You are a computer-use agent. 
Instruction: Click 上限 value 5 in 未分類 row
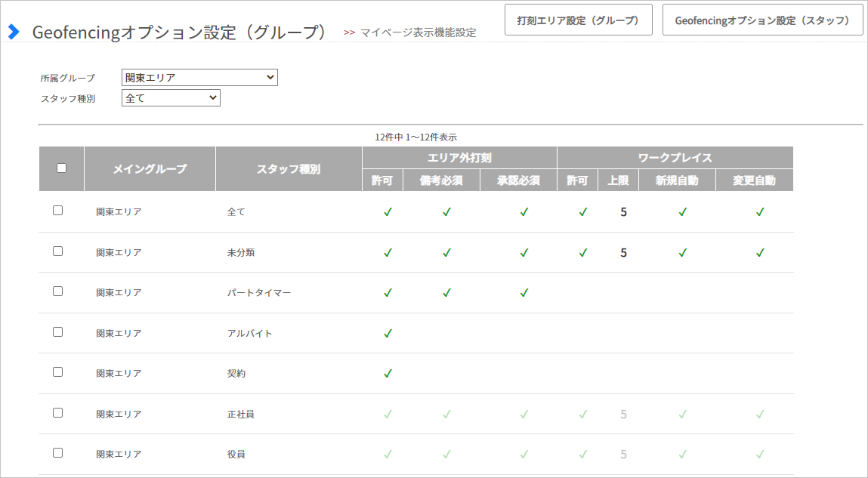coord(623,253)
